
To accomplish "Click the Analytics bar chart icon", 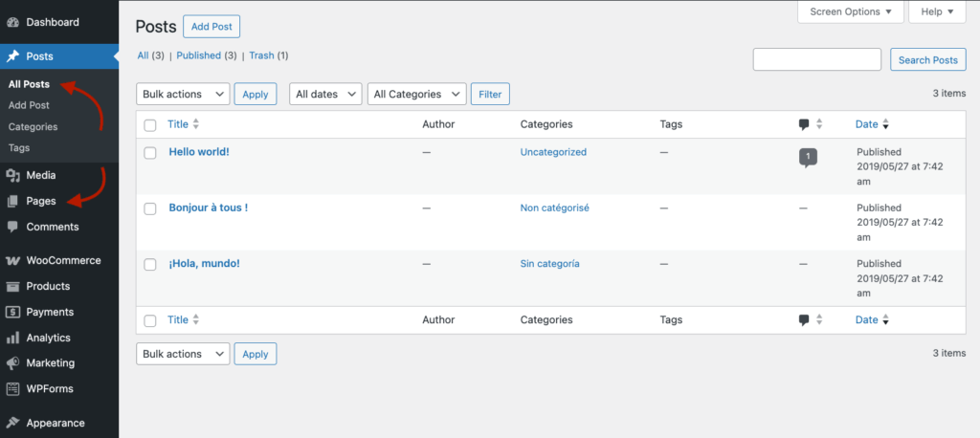I will tap(12, 338).
